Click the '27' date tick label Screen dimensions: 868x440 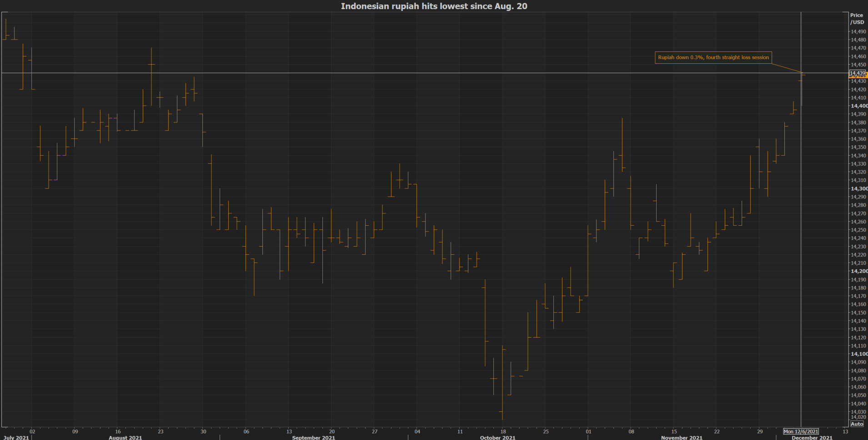coord(375,431)
